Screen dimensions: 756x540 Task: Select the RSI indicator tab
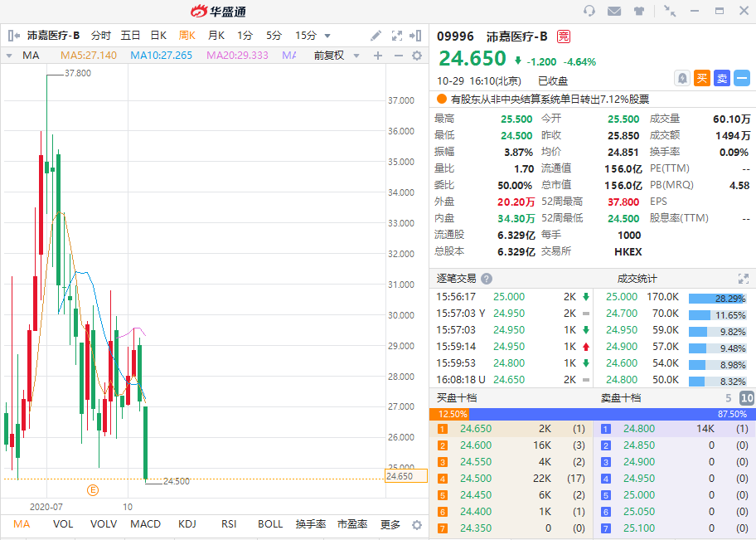[x=229, y=524]
